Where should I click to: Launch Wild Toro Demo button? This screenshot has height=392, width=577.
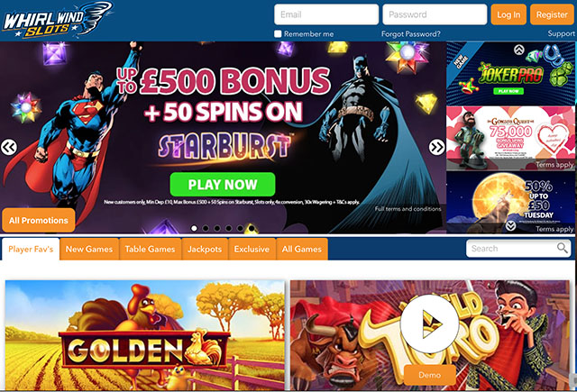click(429, 375)
